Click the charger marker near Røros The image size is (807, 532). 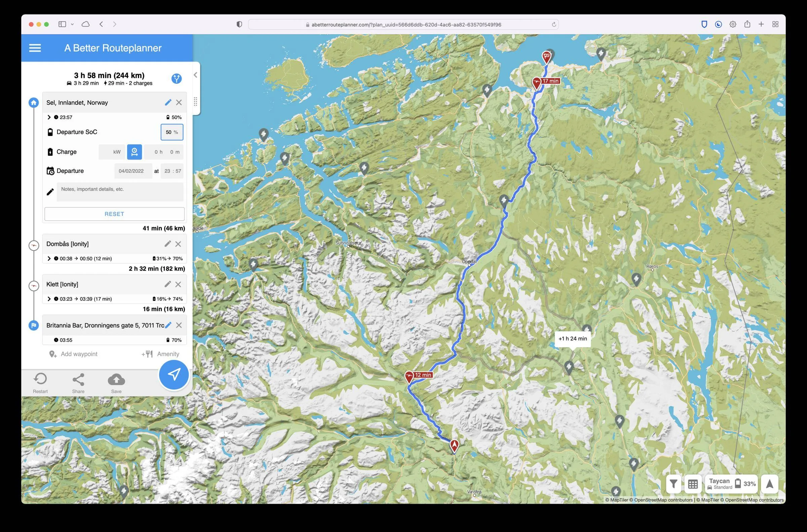coord(636,279)
